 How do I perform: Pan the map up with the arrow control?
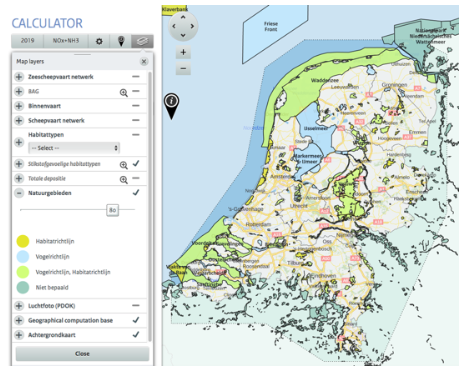tap(183, 17)
